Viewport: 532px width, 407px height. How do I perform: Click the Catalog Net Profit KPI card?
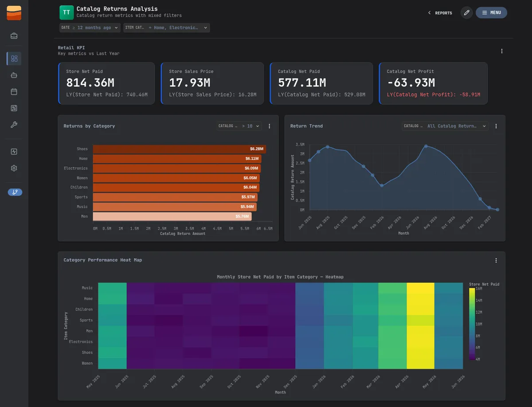click(x=433, y=83)
